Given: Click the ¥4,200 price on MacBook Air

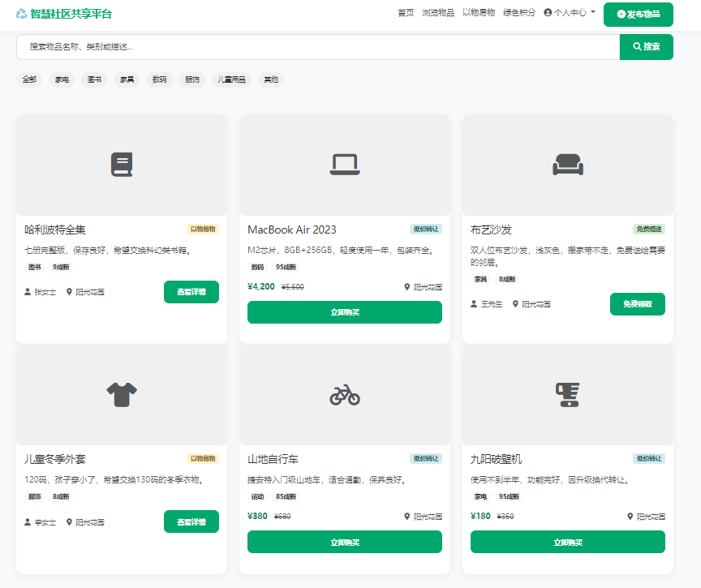Looking at the screenshot, I should tap(261, 286).
